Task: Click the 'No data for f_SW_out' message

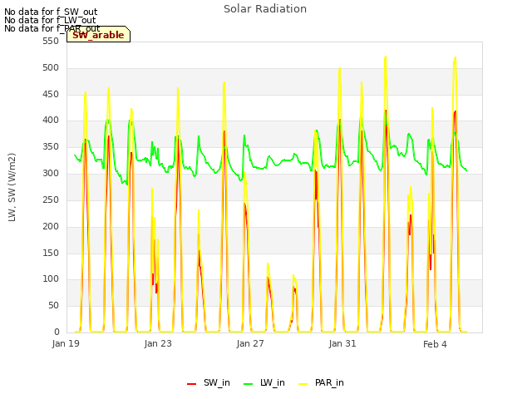Action: [x=51, y=12]
